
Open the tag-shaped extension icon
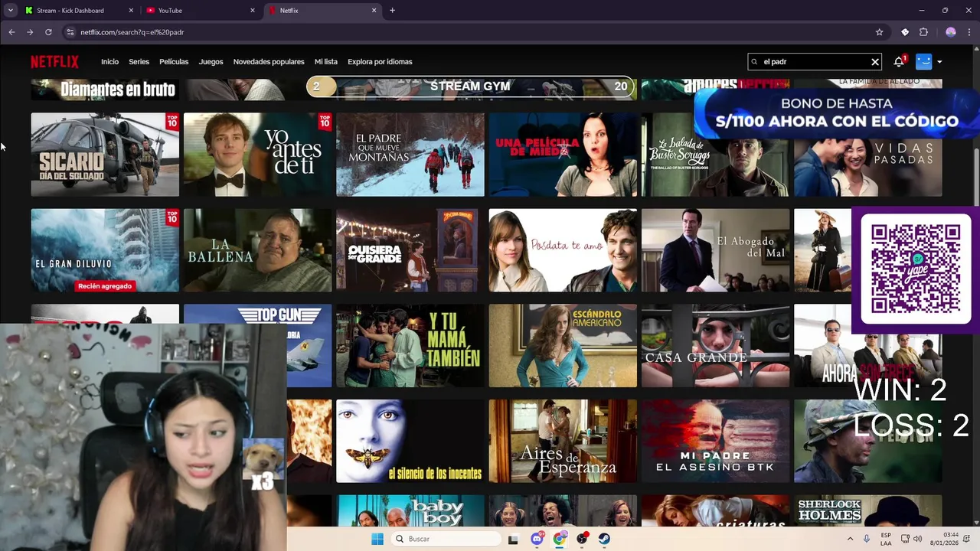tap(905, 32)
